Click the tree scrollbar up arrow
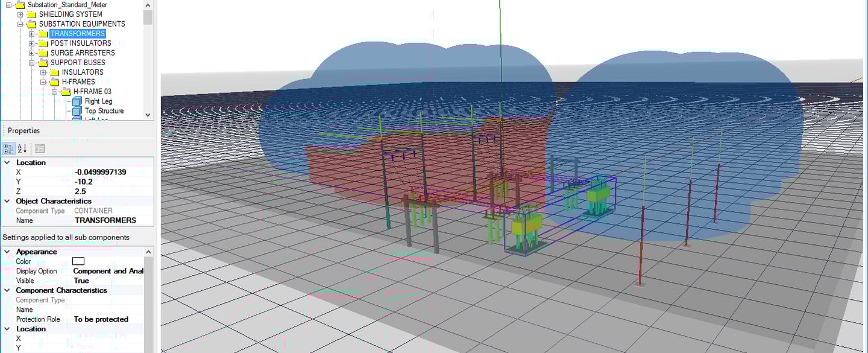This screenshot has height=353, width=868. tap(148, 4)
